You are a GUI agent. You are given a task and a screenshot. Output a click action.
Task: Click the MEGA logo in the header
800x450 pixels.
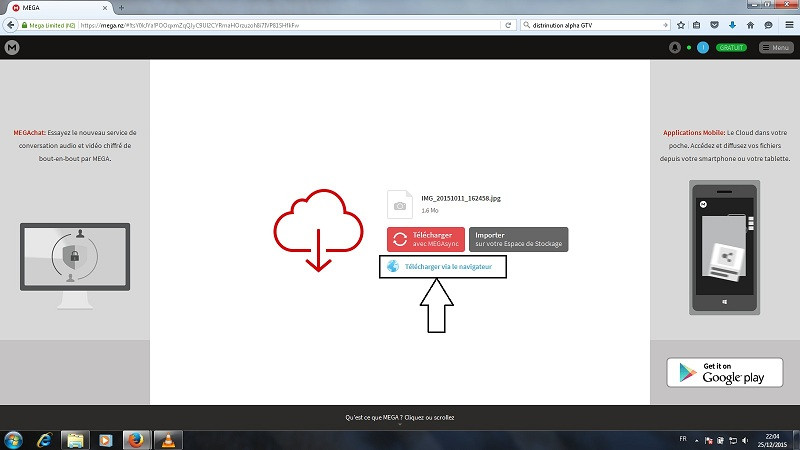click(11, 47)
